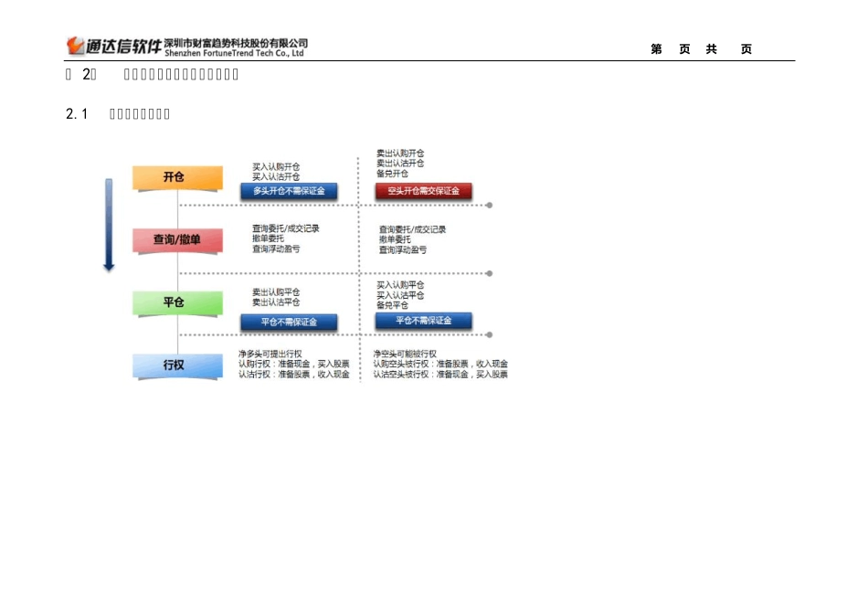This screenshot has height=614, width=868.
Task: Click 认沽行权：准备股票，收入现金 line
Action: click(294, 375)
